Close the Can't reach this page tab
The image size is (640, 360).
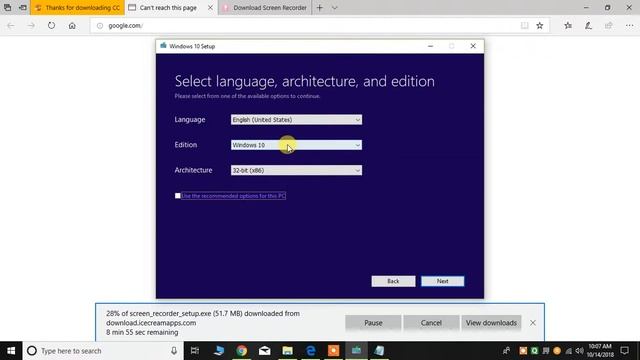point(210,8)
